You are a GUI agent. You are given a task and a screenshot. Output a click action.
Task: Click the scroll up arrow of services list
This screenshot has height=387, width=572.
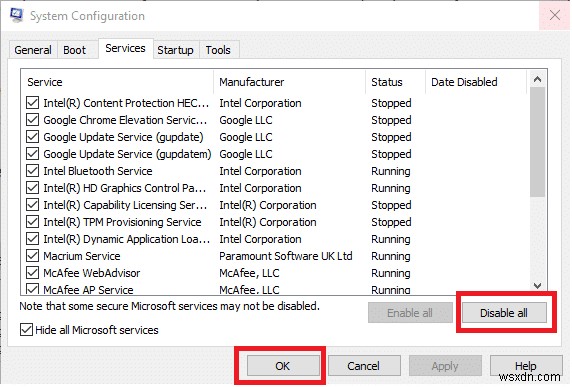(537, 79)
